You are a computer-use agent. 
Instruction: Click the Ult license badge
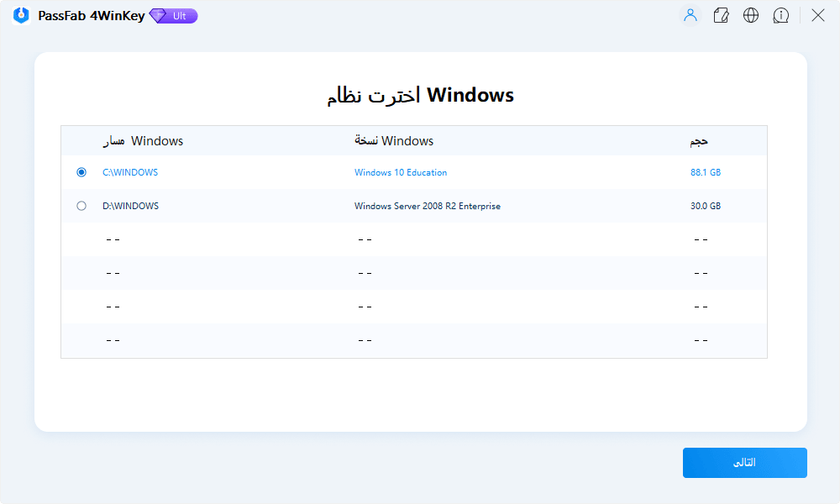173,15
